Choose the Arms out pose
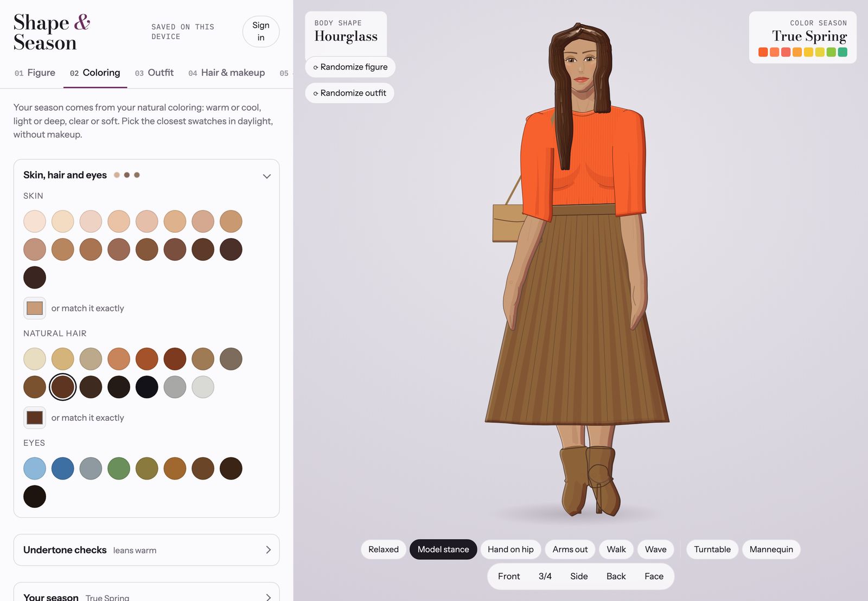868x601 pixels. [570, 549]
